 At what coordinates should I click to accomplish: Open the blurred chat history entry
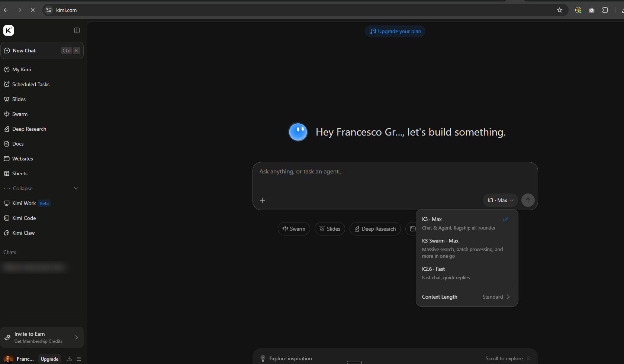(x=34, y=267)
